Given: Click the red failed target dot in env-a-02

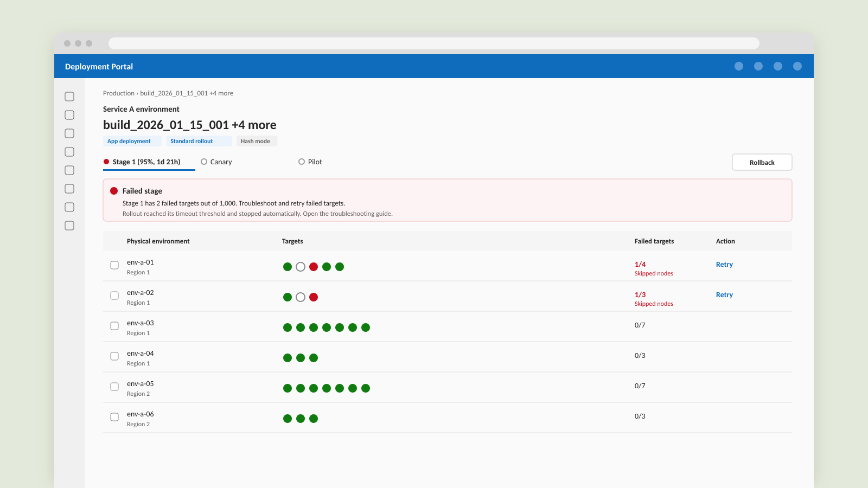Looking at the screenshot, I should pos(314,297).
